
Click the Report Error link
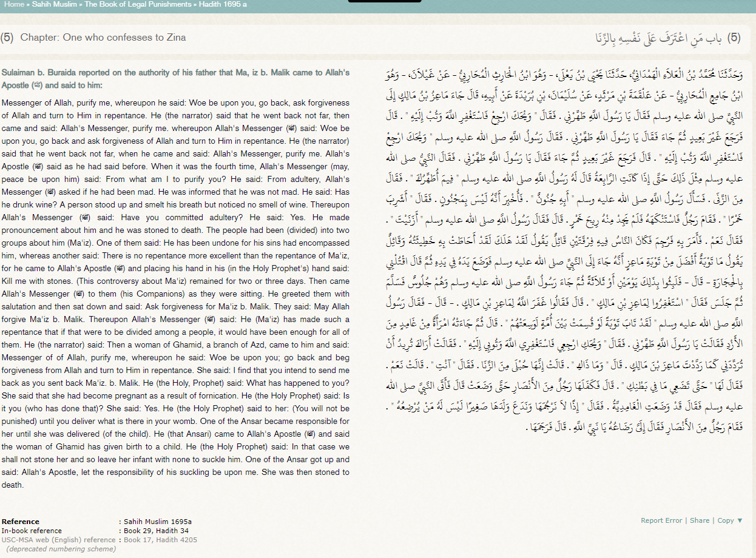[661, 520]
